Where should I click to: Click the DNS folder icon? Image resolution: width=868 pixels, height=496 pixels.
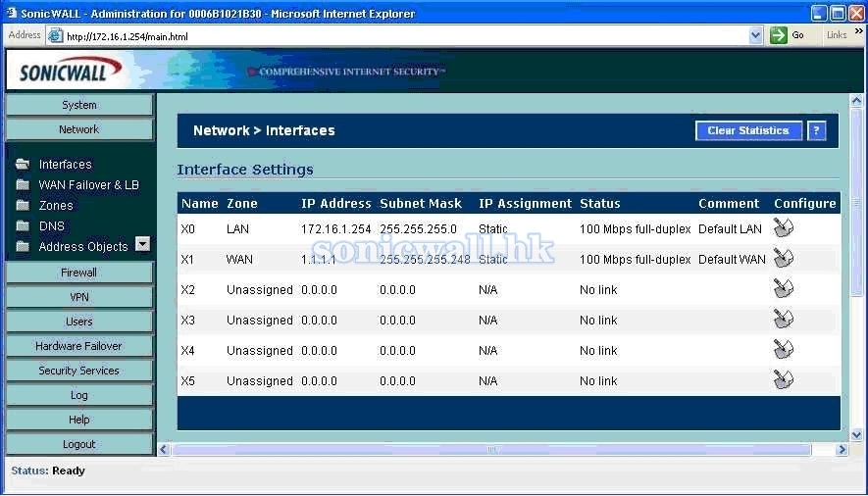click(x=23, y=225)
